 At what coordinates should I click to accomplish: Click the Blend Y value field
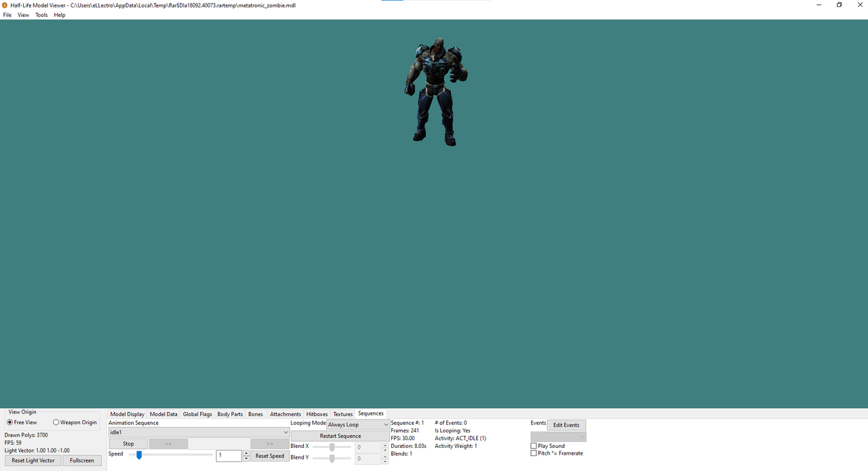tap(368, 459)
